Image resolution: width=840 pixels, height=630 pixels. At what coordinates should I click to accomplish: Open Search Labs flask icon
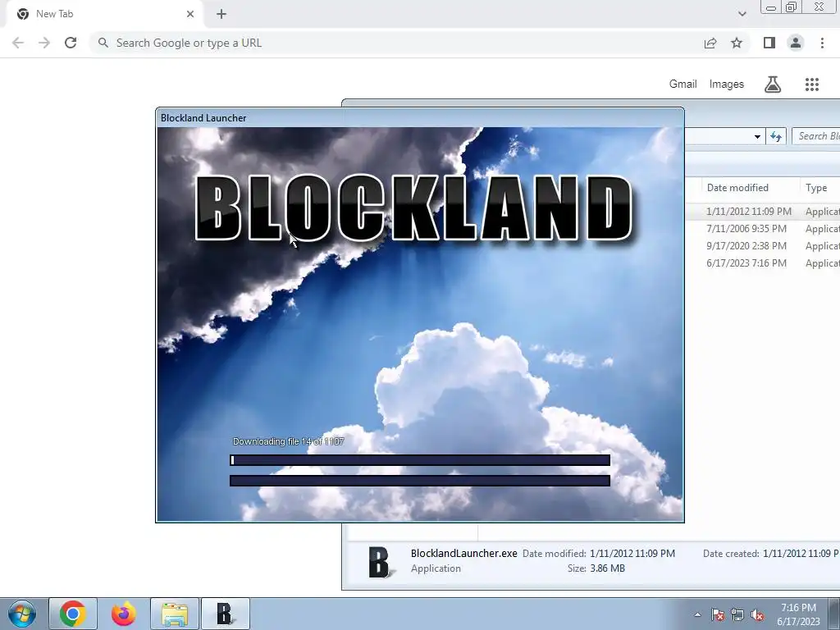tap(773, 84)
